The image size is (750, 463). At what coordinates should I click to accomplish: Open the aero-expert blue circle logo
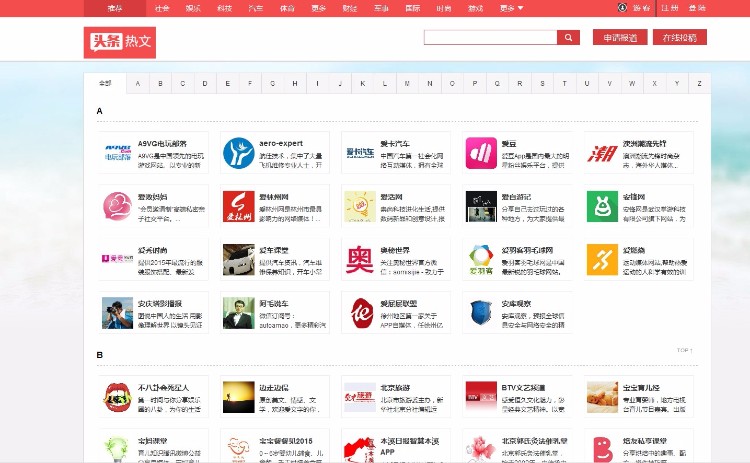click(x=239, y=153)
